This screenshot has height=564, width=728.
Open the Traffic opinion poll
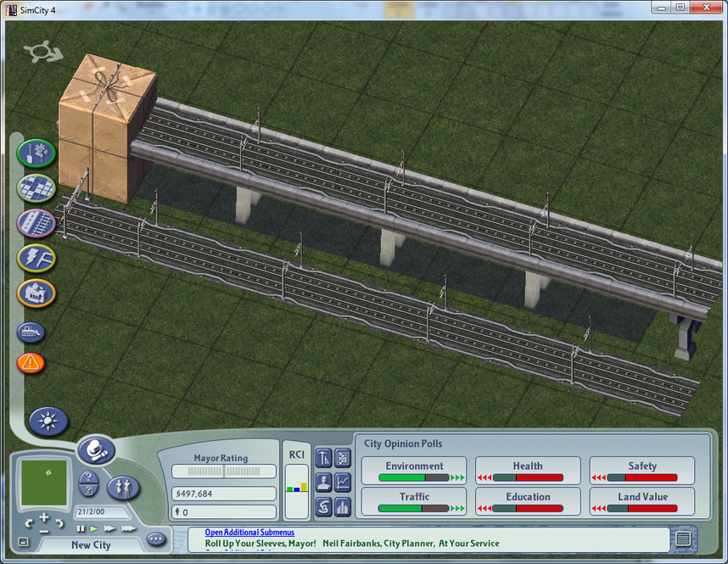414,501
